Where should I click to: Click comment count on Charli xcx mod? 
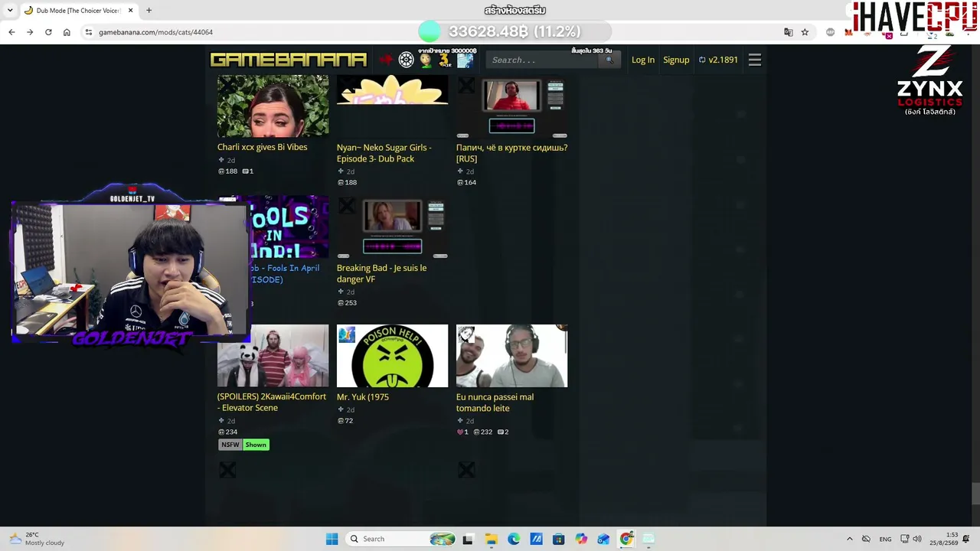click(248, 171)
